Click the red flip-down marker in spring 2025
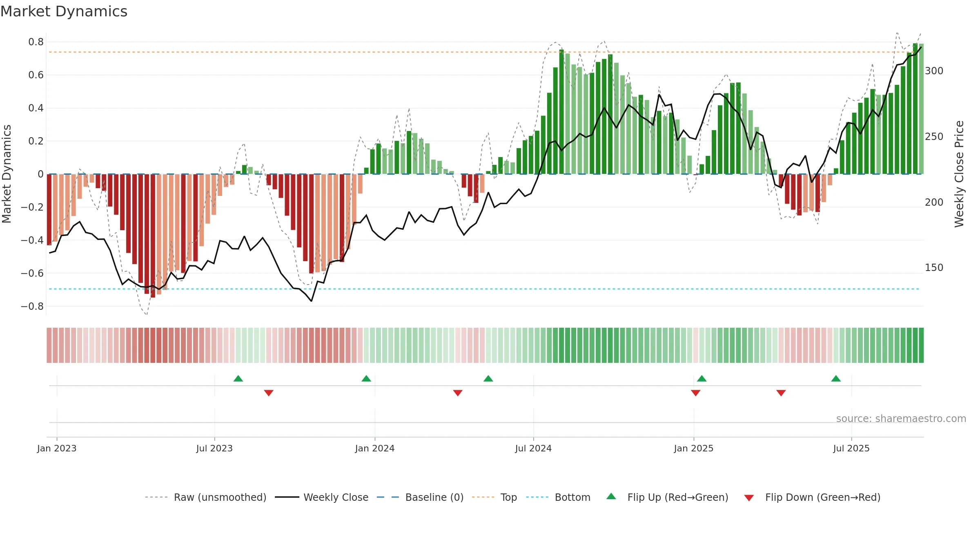 tap(781, 393)
